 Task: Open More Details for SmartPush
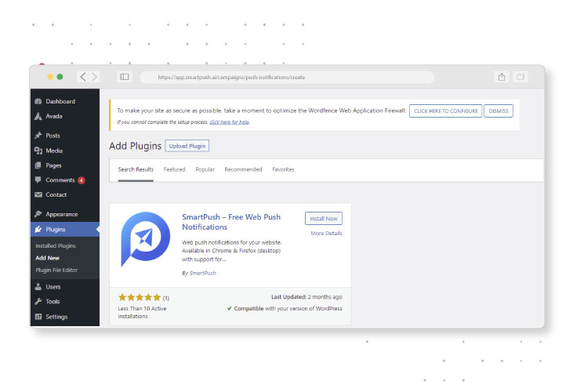(x=326, y=233)
